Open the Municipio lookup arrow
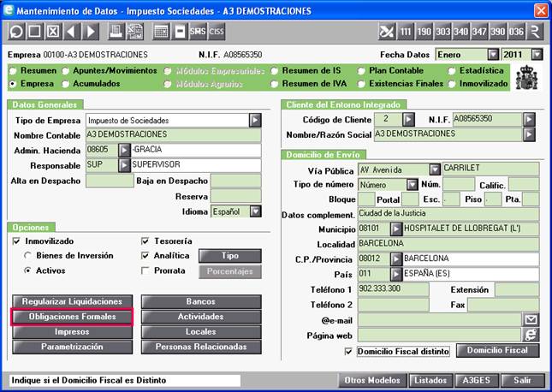Image resolution: width=552 pixels, height=392 pixels. (x=396, y=229)
